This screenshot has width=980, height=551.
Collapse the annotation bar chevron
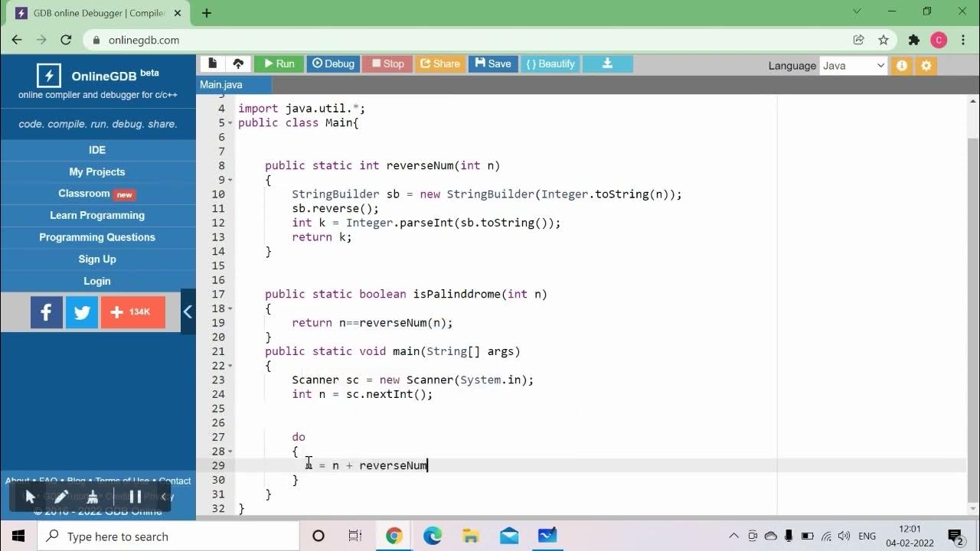click(163, 497)
